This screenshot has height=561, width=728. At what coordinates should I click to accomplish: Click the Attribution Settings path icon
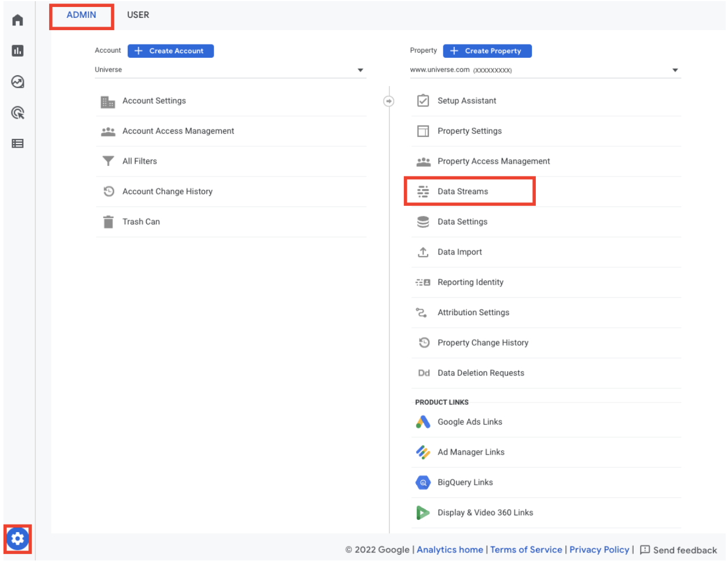pos(421,313)
